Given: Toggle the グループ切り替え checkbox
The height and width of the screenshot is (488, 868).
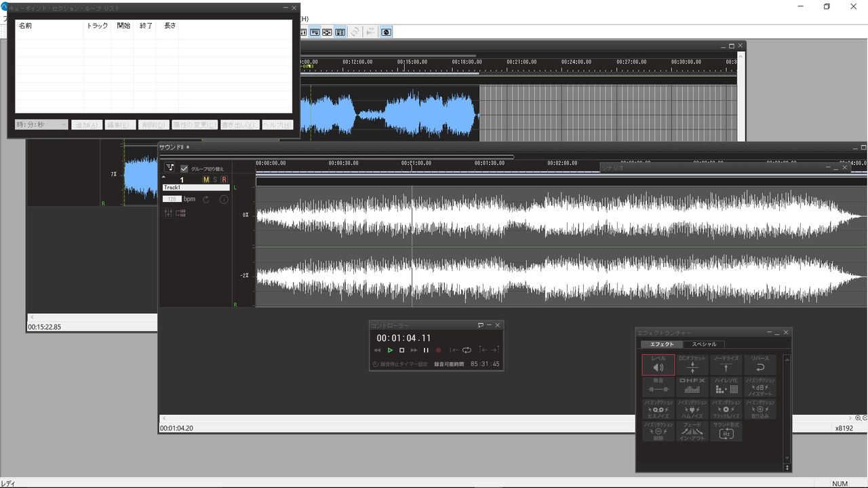Looking at the screenshot, I should (184, 168).
